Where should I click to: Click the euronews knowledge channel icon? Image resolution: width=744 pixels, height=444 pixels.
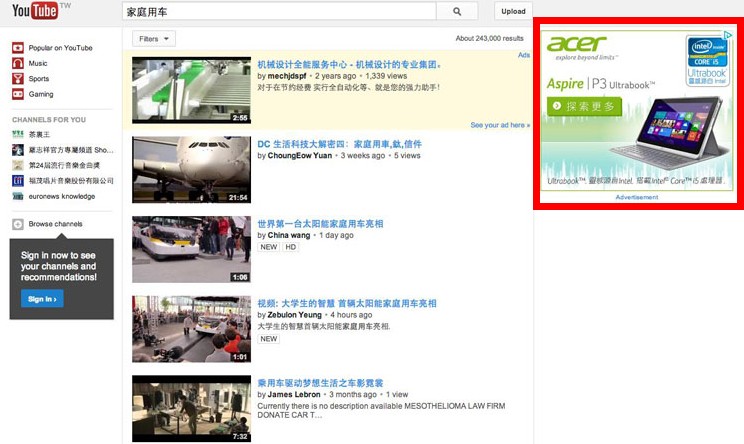click(18, 196)
